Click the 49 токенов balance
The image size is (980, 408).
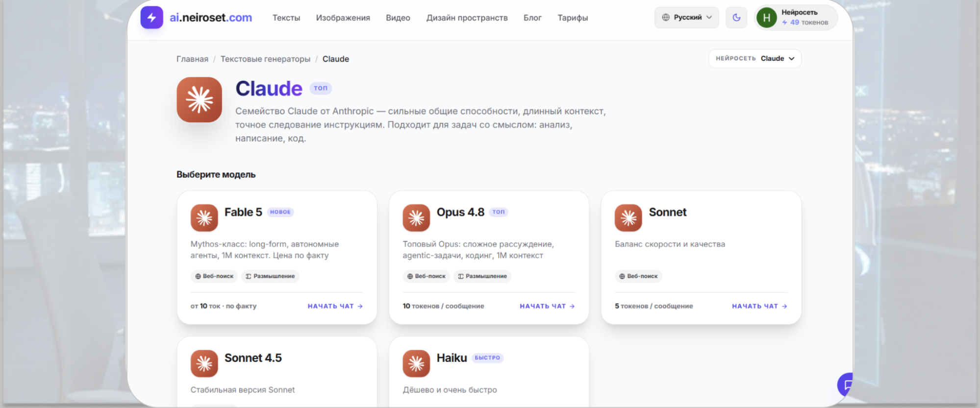(x=805, y=23)
